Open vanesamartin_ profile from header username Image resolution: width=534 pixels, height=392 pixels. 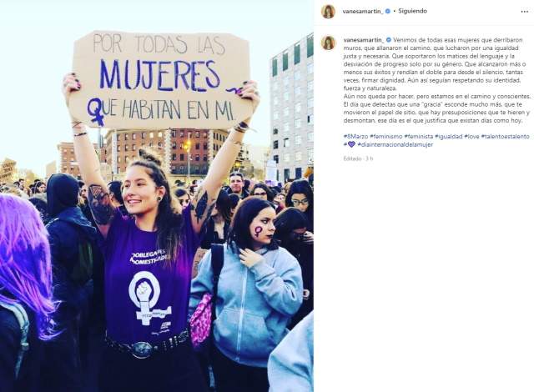pos(364,11)
